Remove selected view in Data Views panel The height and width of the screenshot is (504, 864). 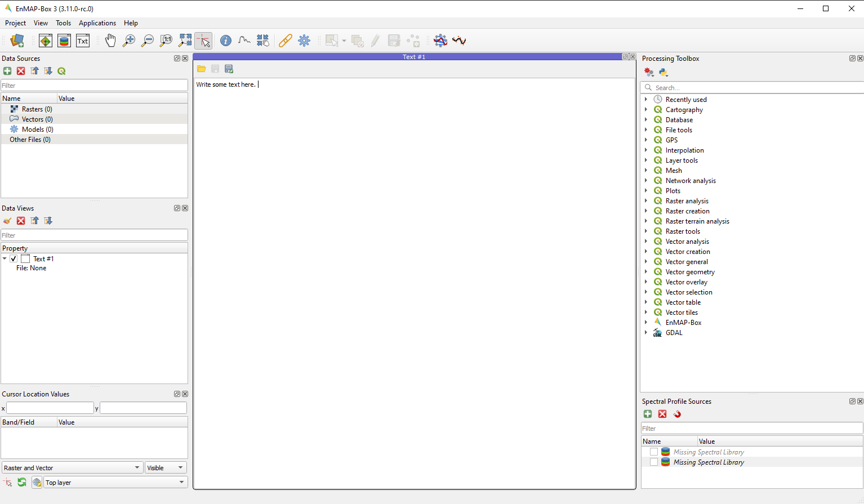point(21,221)
